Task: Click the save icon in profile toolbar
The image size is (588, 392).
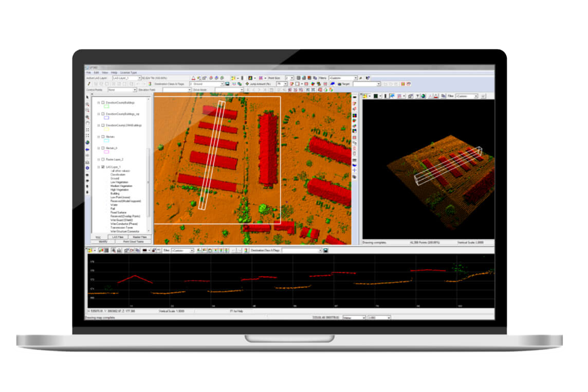Action: (x=325, y=250)
